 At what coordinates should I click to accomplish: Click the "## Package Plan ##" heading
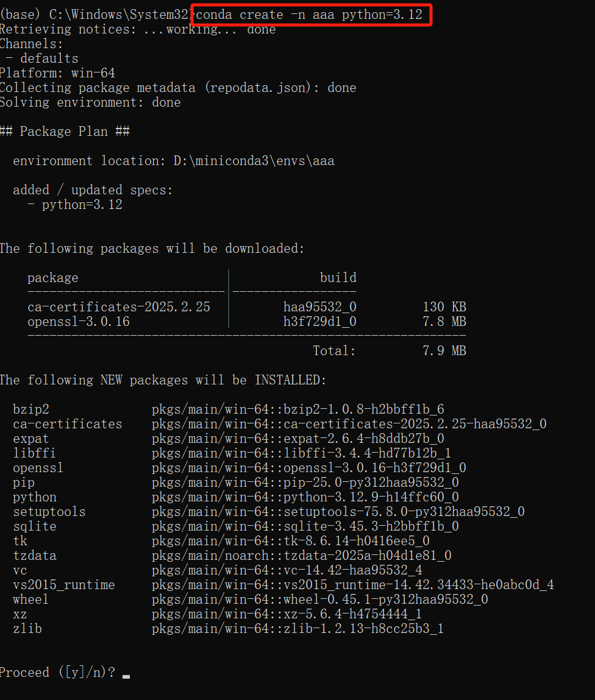65,132
